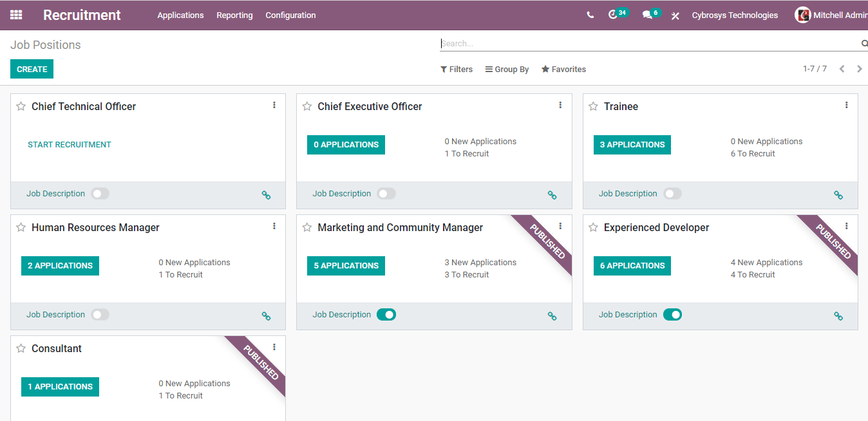Screen dimensions: 868x421
Task: Toggle Job Description on Chief Technical Officer card
Action: (x=100, y=193)
